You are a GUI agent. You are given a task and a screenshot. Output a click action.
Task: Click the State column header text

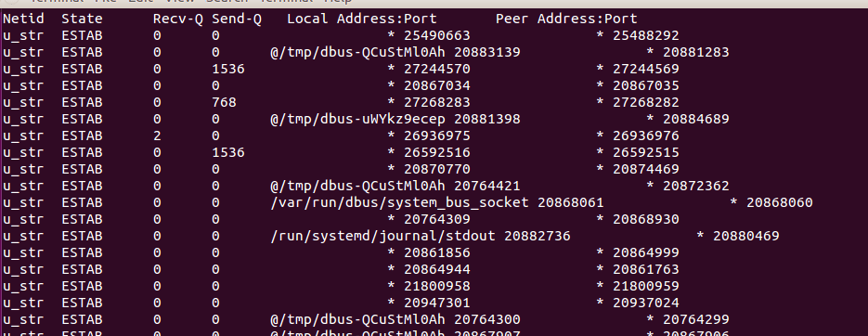(82, 19)
